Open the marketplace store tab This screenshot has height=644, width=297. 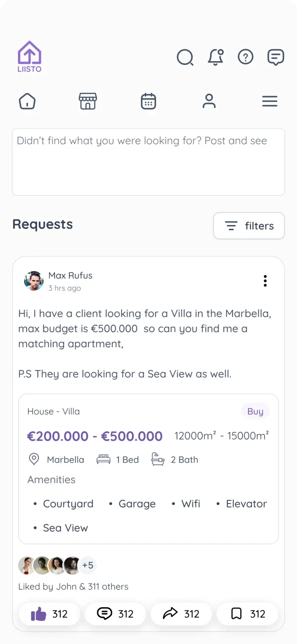click(88, 101)
